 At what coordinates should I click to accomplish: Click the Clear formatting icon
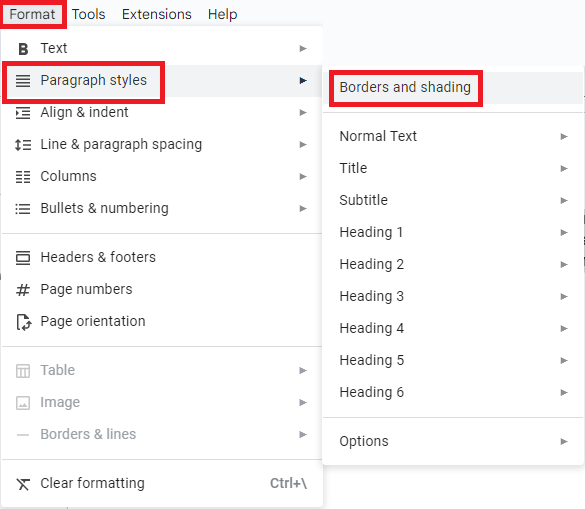[x=23, y=484]
